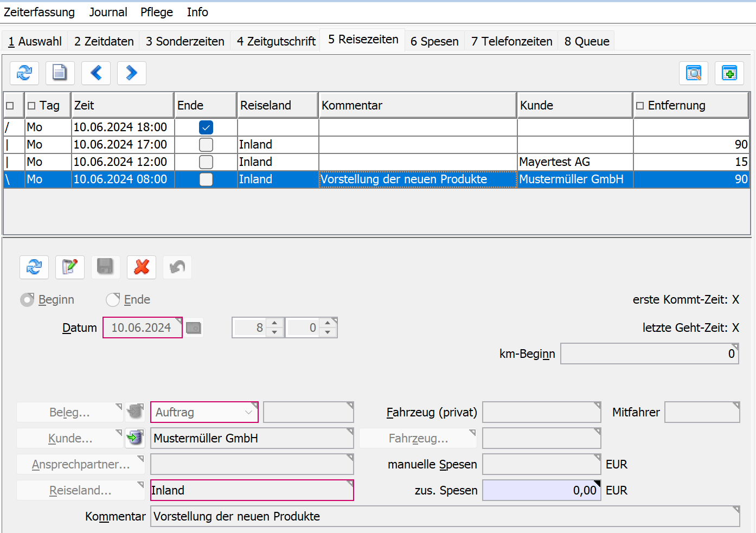756x533 pixels.
Task: Toggle Ende checkbox in the 17:00 row
Action: point(206,145)
